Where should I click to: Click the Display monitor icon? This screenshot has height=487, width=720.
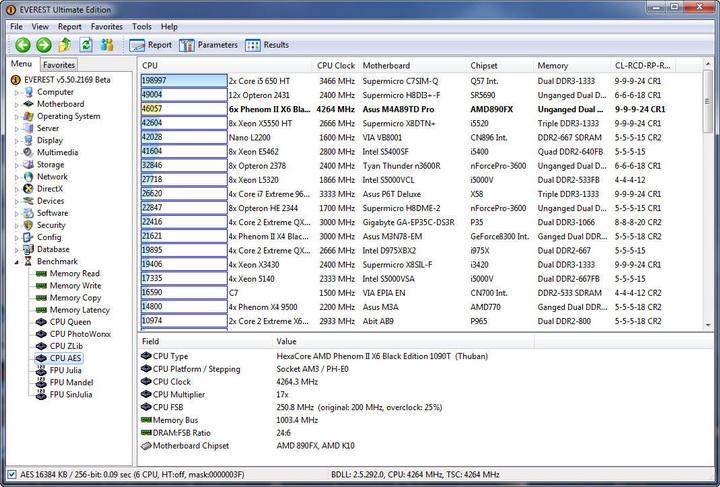28,140
